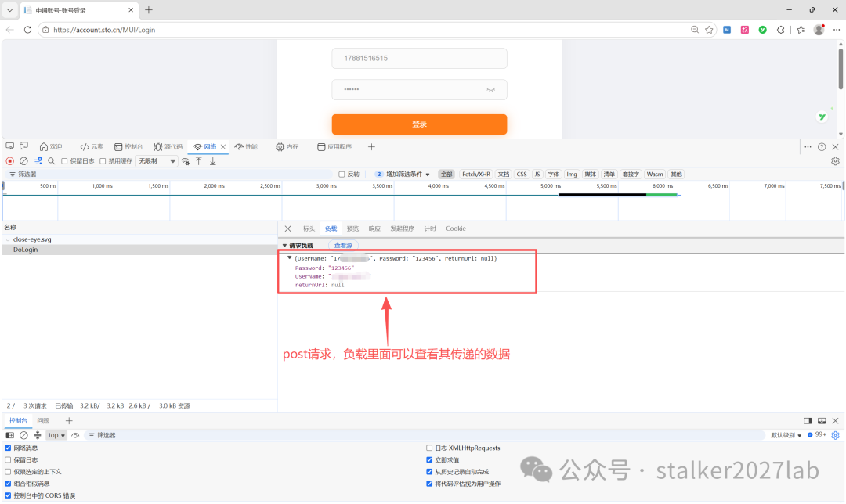Open the browser profile avatar
This screenshot has height=504, width=846.
819,30
